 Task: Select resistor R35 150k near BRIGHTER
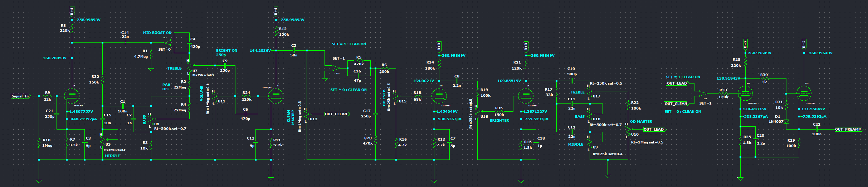coord(499,111)
